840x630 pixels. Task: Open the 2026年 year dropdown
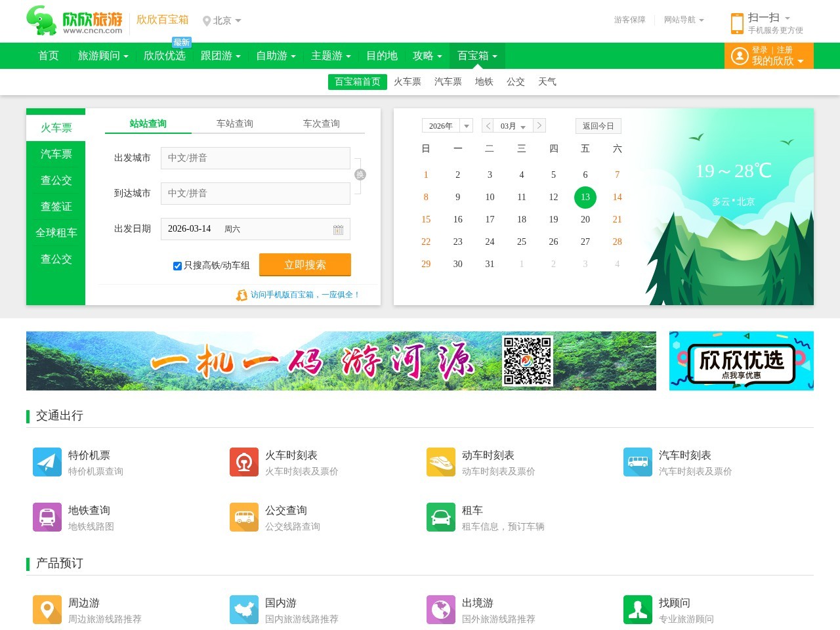click(x=447, y=125)
